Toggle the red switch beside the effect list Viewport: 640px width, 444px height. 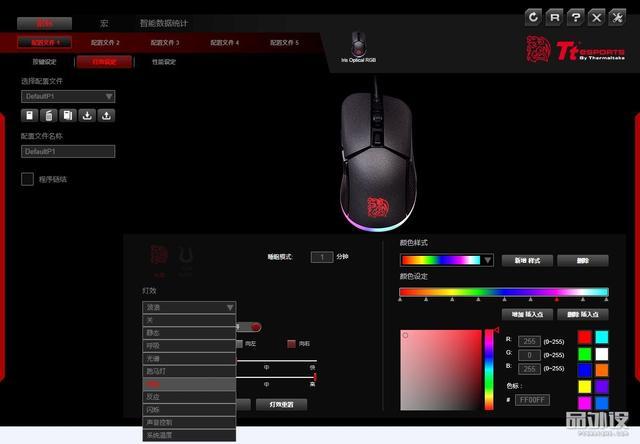coord(255,326)
